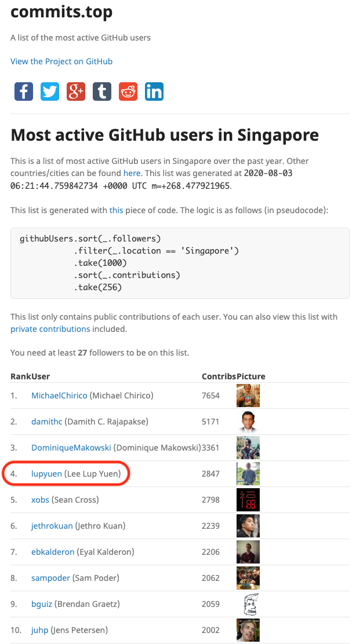
Task: Open the private contributions link
Action: point(50,329)
